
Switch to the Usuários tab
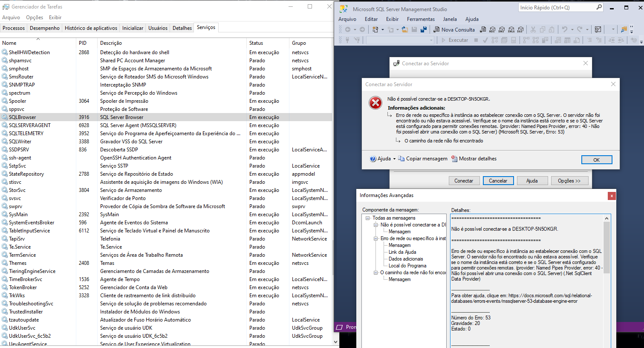click(x=158, y=28)
